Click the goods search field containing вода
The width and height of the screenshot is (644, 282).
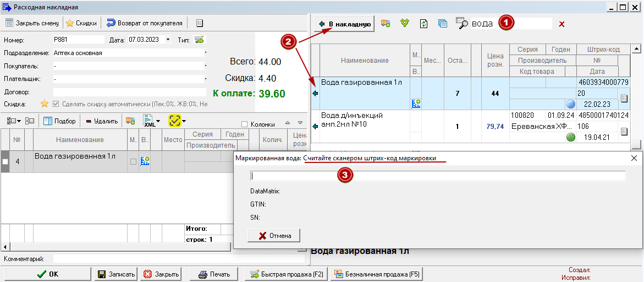(511, 24)
